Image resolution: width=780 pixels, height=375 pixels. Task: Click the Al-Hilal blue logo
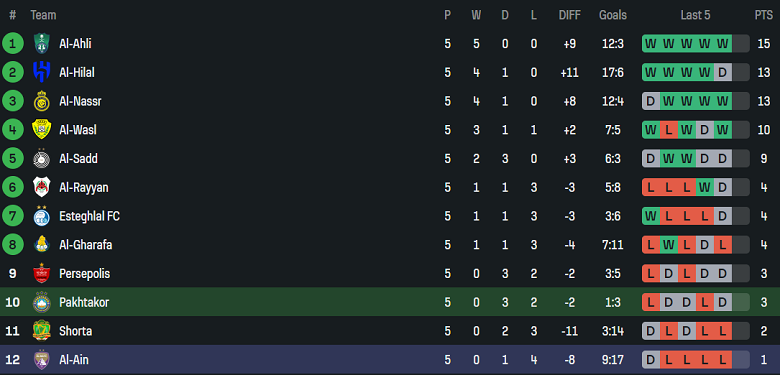click(x=41, y=73)
